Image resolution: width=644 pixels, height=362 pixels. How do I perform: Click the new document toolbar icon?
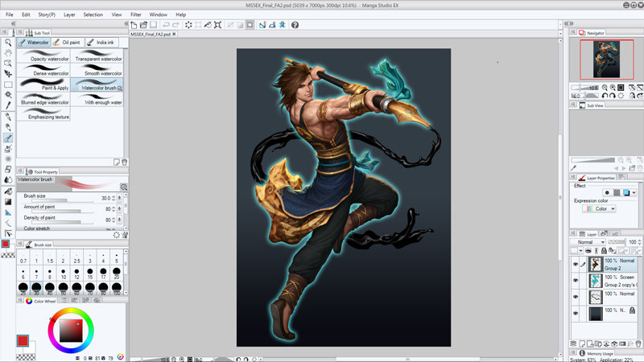click(134, 25)
